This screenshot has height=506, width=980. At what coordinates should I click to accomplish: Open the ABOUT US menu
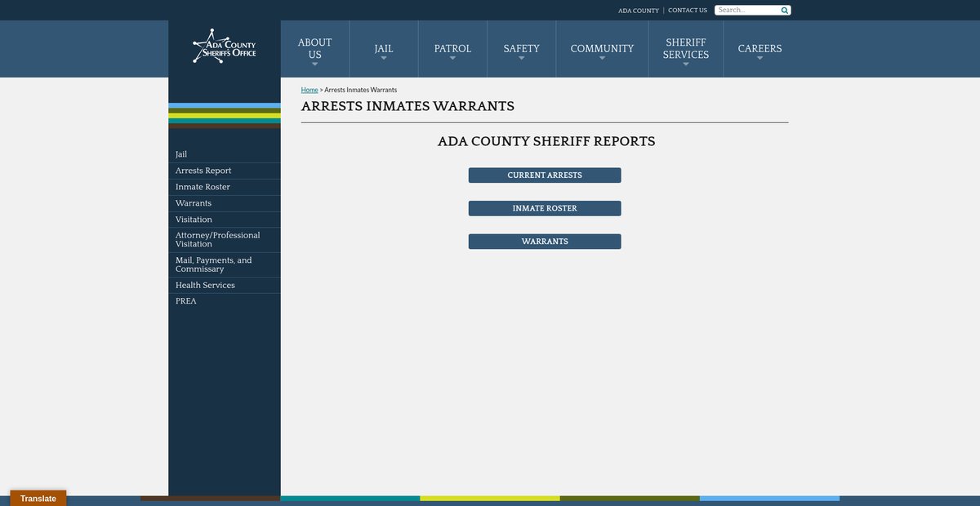[314, 49]
